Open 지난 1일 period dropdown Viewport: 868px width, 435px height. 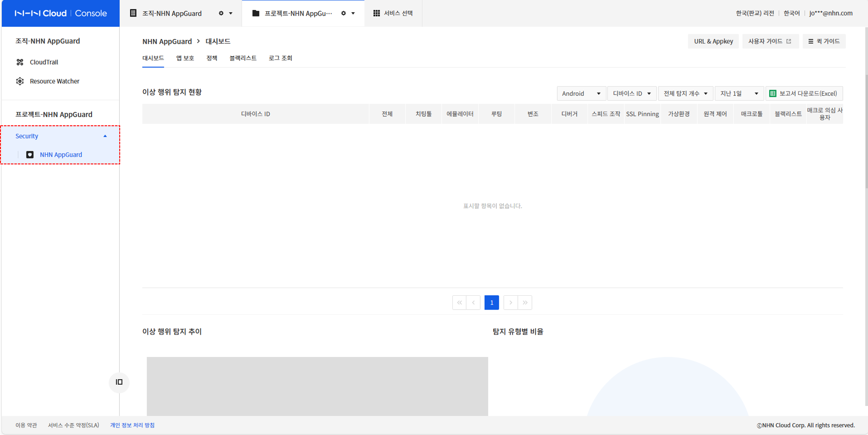pyautogui.click(x=739, y=93)
